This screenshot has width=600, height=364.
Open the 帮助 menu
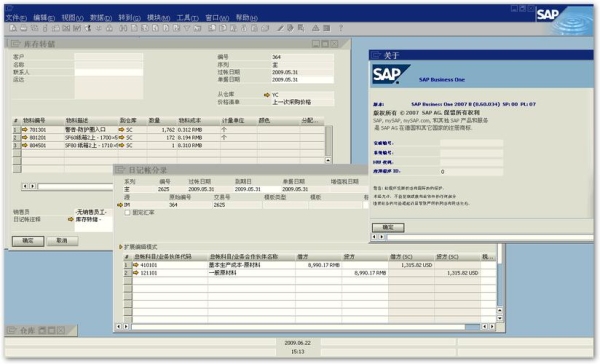pyautogui.click(x=246, y=18)
